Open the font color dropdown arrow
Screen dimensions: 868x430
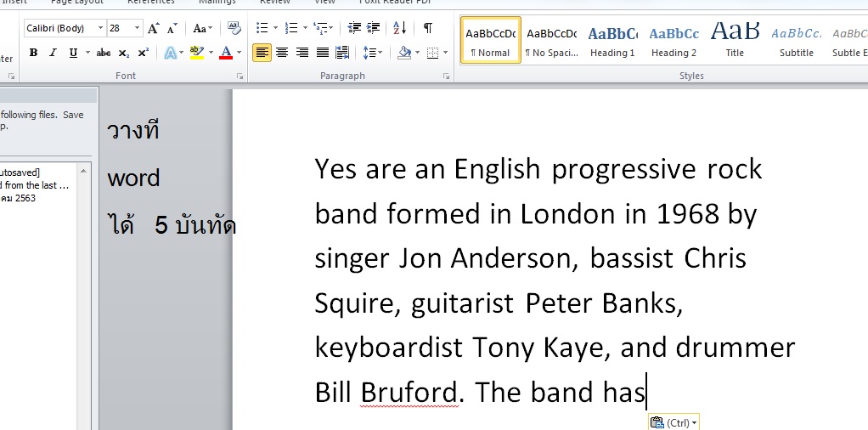240,53
